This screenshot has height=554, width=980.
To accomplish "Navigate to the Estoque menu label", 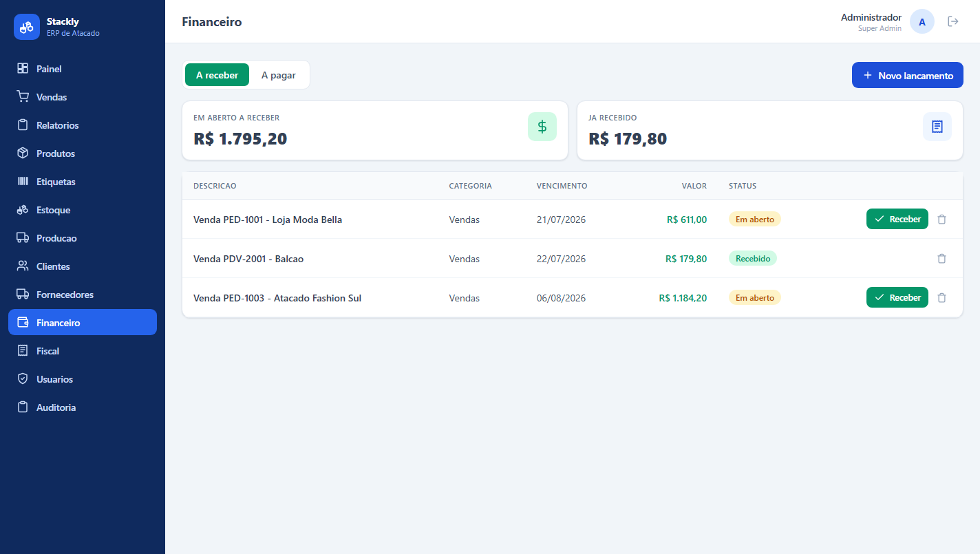I will click(53, 210).
